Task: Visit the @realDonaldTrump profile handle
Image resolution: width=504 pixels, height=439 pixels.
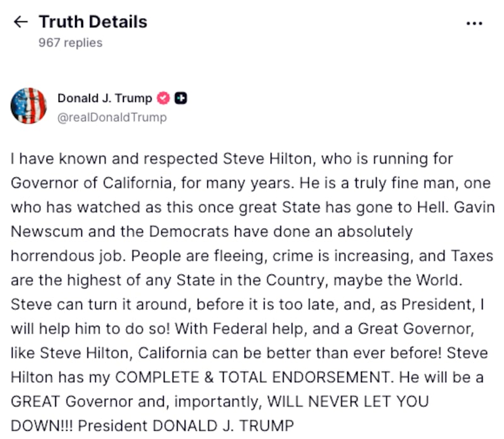Action: point(112,117)
